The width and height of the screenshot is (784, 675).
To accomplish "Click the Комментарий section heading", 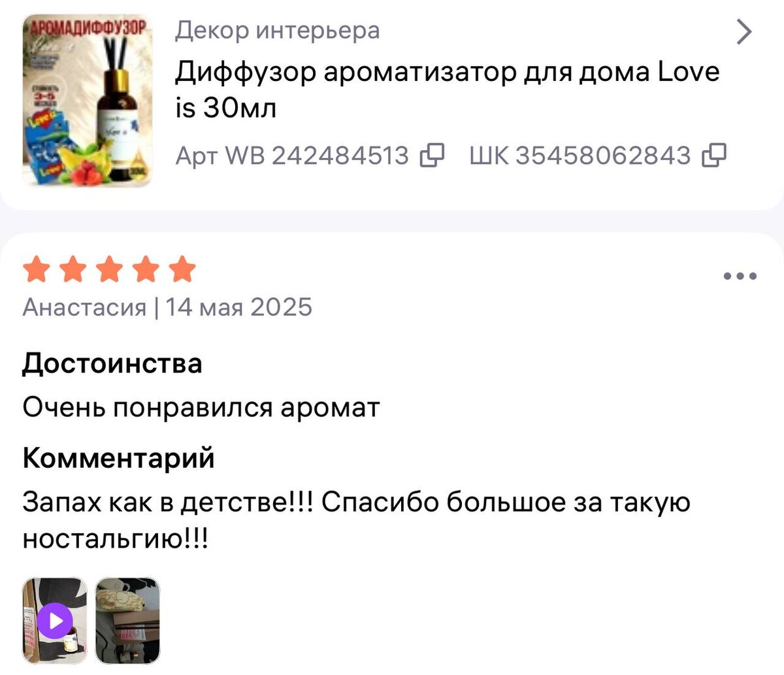I will (x=119, y=457).
